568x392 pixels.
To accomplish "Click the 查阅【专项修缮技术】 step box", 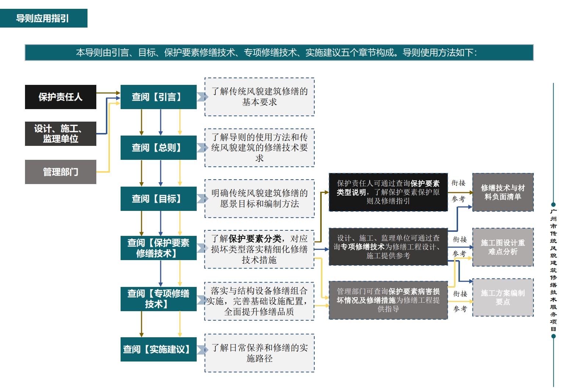I will tap(158, 299).
